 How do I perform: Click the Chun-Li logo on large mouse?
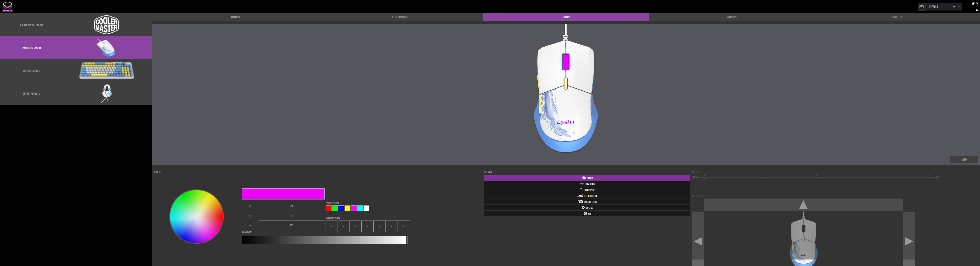pos(565,122)
